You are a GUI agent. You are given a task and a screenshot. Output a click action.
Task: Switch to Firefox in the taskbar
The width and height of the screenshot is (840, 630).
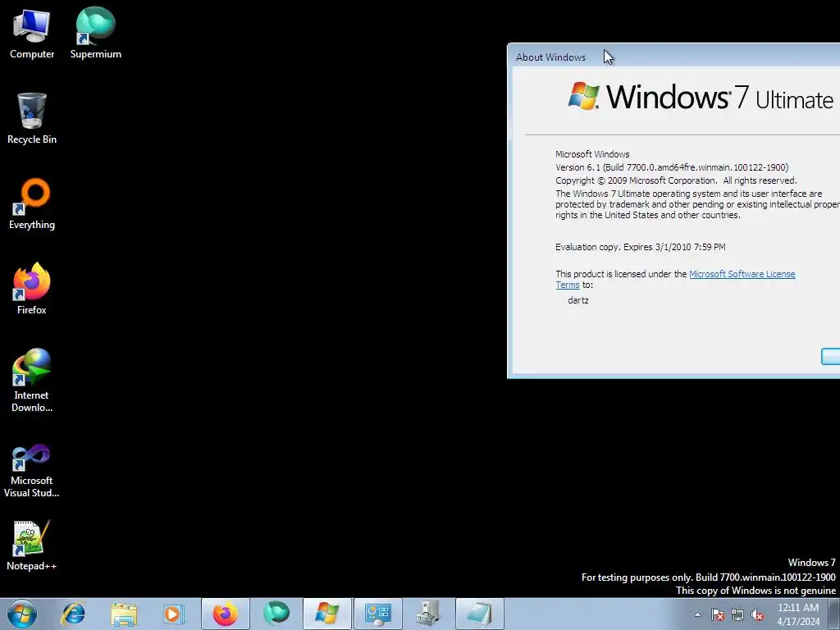226,614
